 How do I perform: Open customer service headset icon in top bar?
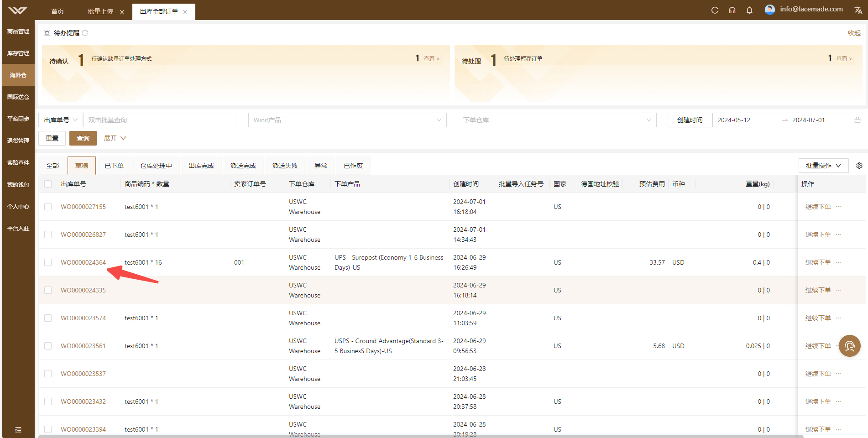732,10
